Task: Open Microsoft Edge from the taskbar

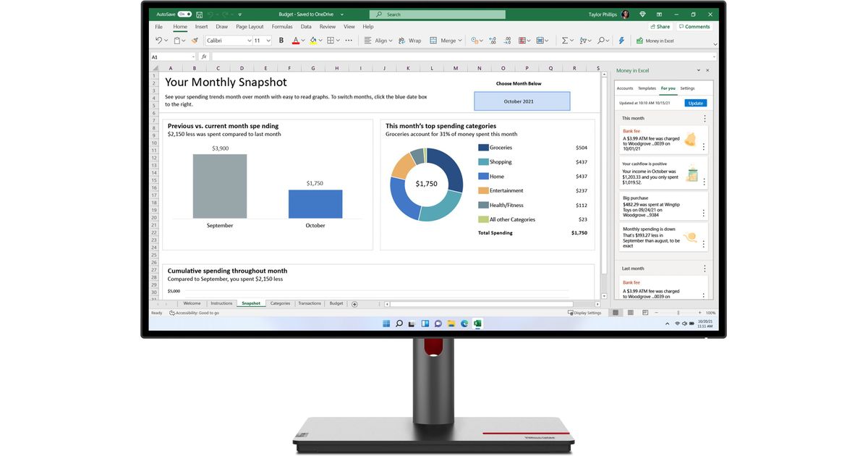Action: coord(464,324)
